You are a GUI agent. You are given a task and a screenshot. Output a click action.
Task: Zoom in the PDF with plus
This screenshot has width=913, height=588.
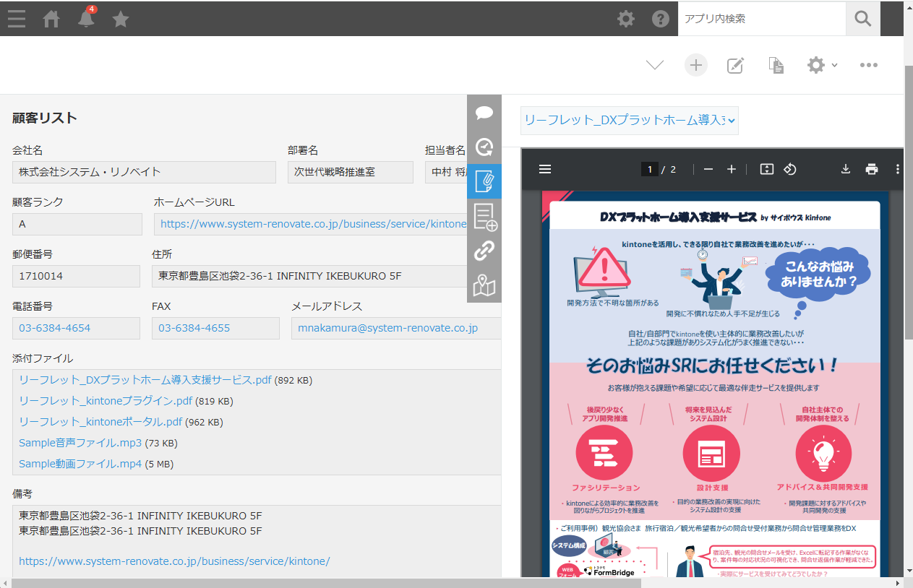click(x=732, y=169)
